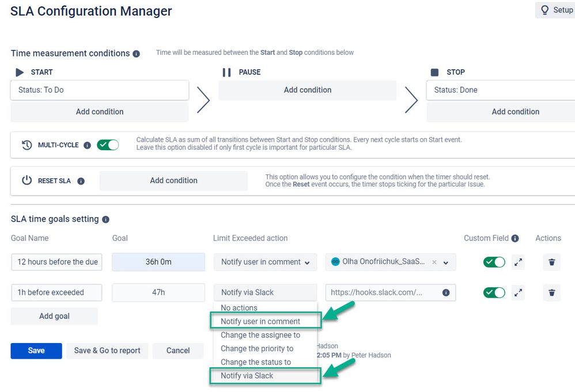
Task: Click Add condition under PAUSE
Action: 307,90
